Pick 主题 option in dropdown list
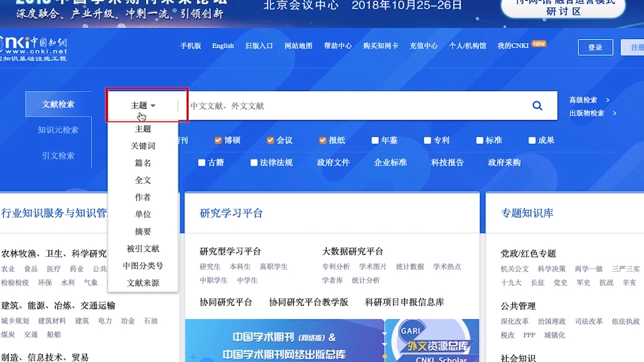Image resolution: width=644 pixels, height=362 pixels. [x=143, y=129]
